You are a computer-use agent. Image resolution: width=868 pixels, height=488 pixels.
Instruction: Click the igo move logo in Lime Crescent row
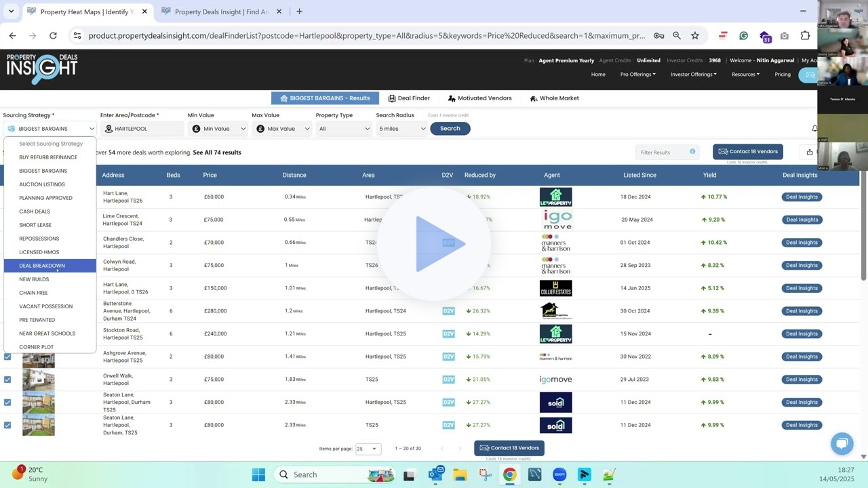[557, 220]
